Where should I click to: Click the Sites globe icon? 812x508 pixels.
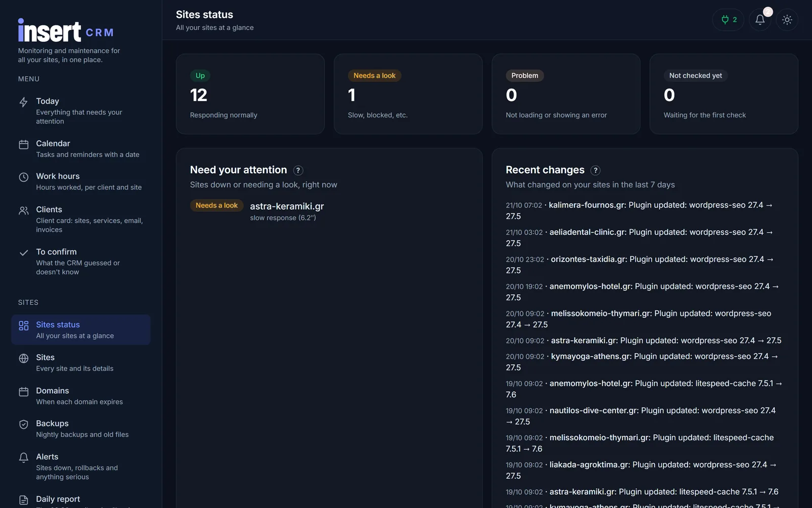(x=23, y=358)
